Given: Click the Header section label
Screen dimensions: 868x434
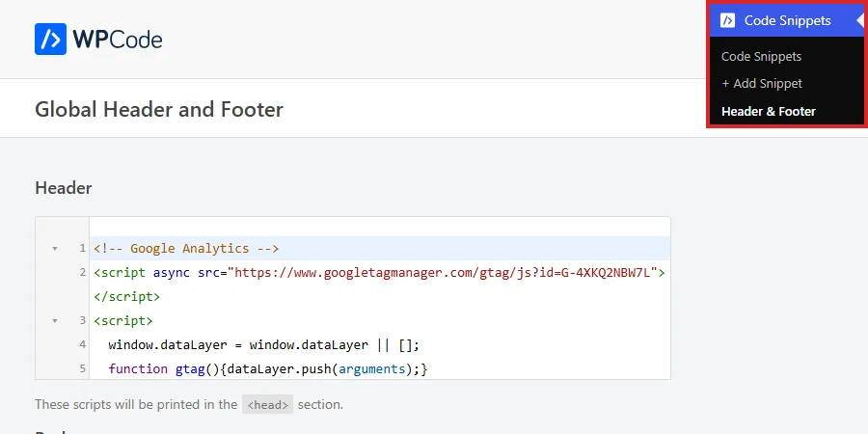Looking at the screenshot, I should (x=63, y=188).
